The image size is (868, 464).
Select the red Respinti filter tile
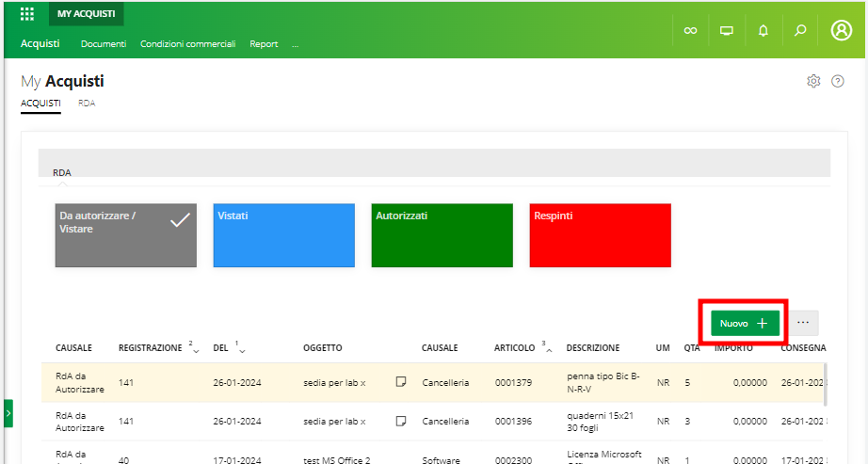601,235
